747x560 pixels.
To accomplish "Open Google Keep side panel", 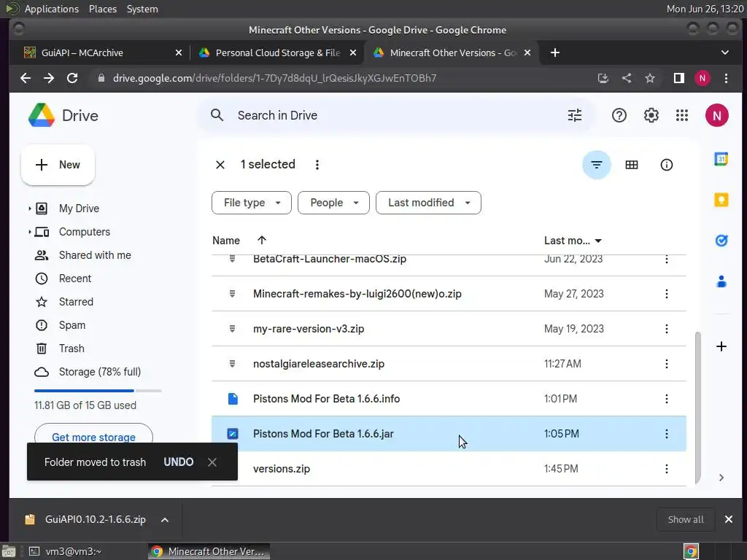I will pyautogui.click(x=721, y=200).
